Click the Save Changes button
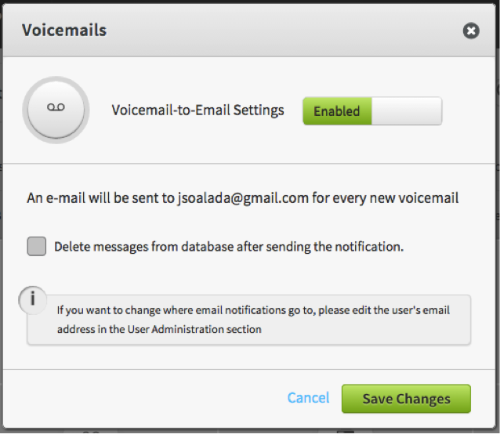 coord(406,399)
